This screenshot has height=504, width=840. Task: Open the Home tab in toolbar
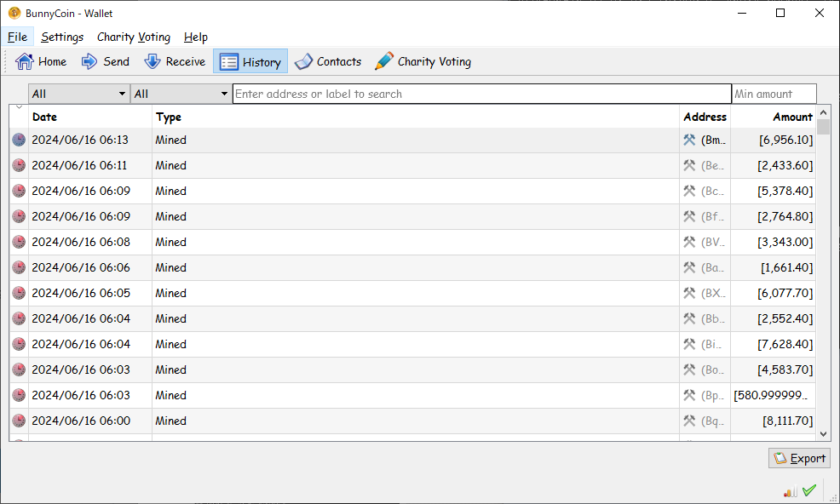[41, 61]
